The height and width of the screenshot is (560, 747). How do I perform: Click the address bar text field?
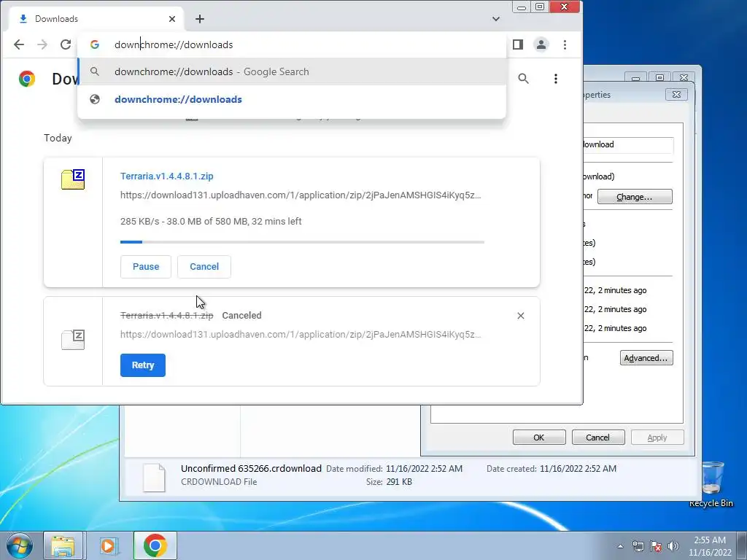tap(290, 44)
